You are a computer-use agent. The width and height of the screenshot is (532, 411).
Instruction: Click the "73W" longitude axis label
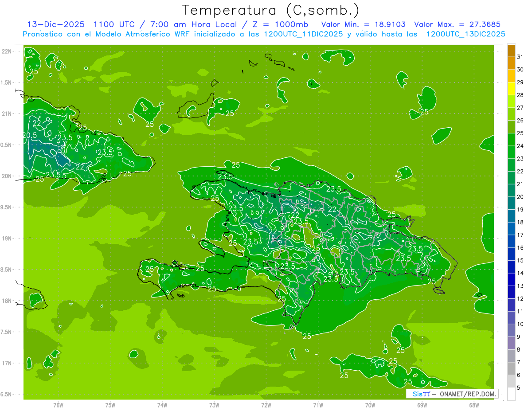pyautogui.click(x=214, y=405)
